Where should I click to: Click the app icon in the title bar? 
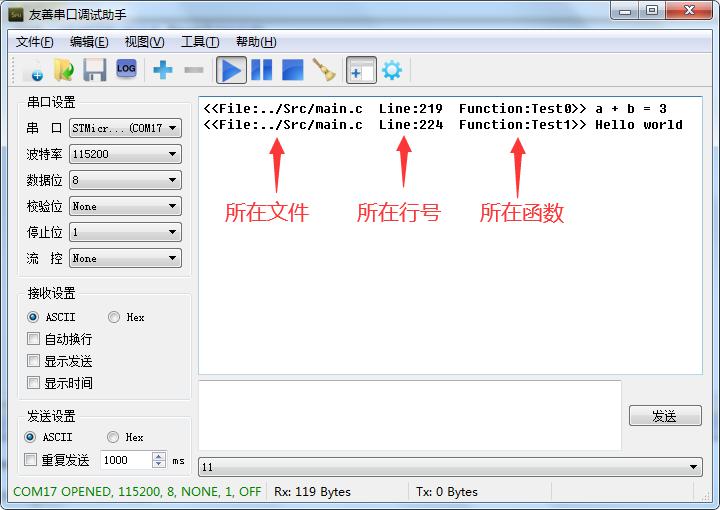coord(16,15)
